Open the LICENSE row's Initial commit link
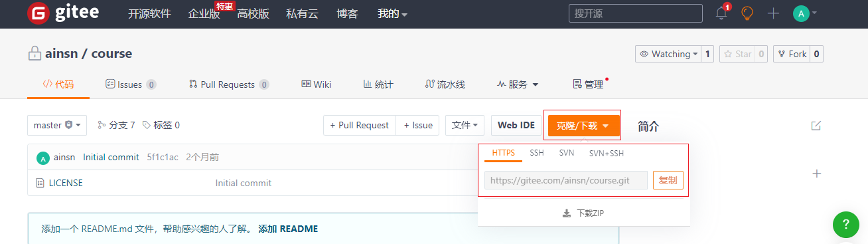Image resolution: width=868 pixels, height=244 pixels. pos(244,183)
